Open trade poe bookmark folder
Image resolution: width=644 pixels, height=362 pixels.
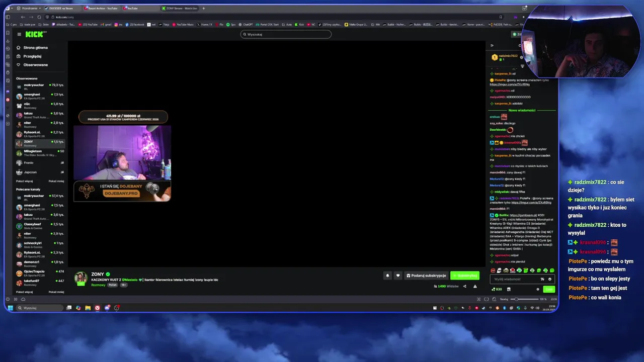28,25
